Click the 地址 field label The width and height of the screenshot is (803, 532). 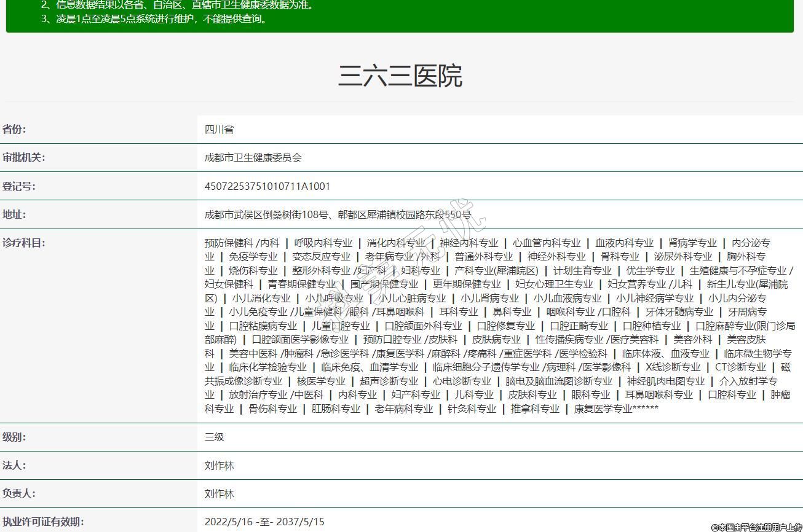pos(14,214)
